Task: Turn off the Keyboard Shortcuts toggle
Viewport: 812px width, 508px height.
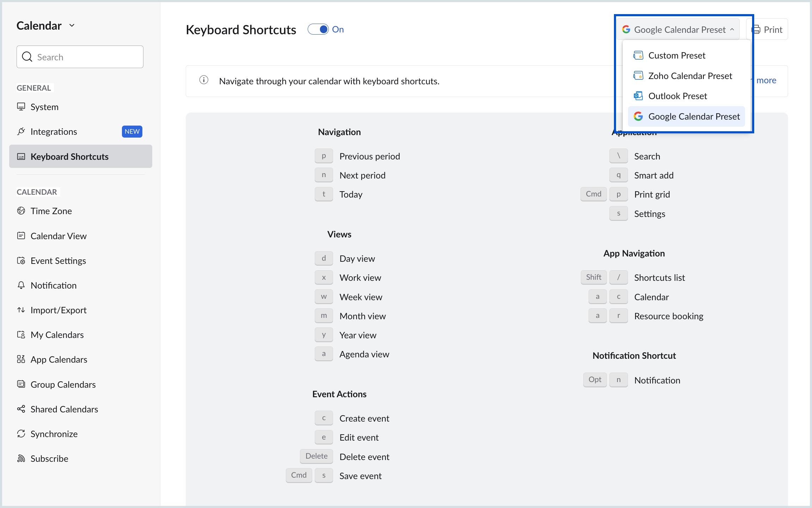Action: click(319, 29)
